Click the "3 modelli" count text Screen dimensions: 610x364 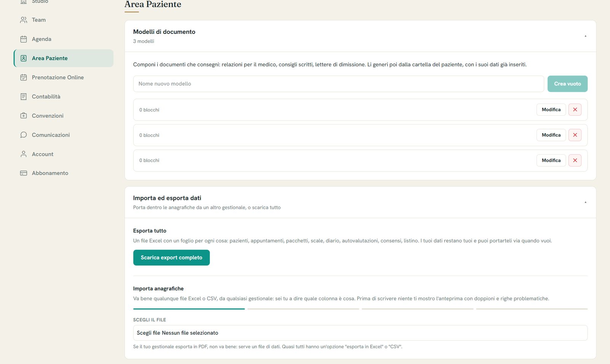[144, 41]
